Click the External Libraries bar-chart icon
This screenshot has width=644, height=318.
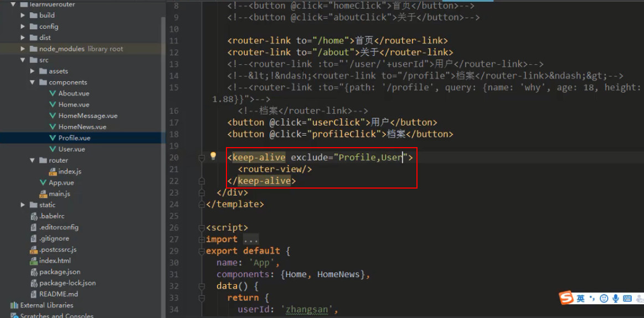tap(14, 305)
